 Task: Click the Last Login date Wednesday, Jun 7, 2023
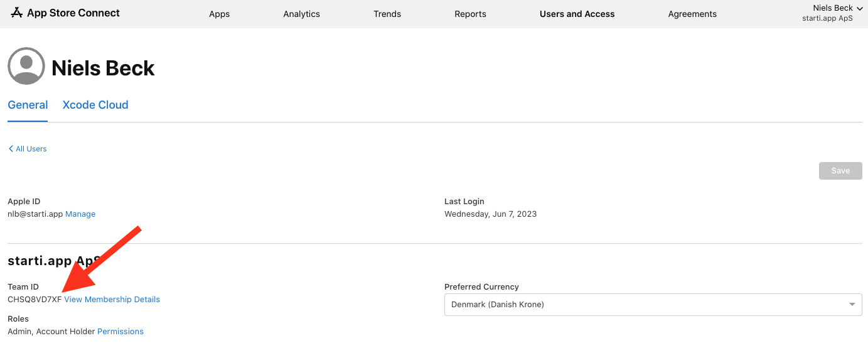click(490, 214)
